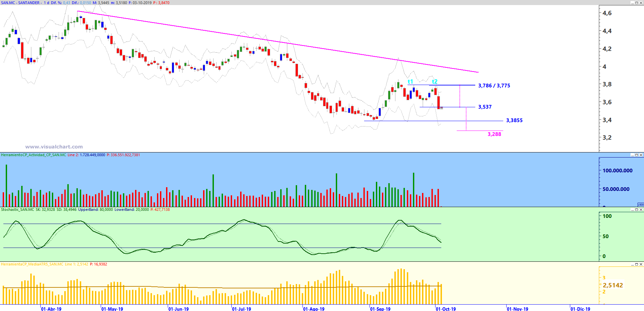The image size is (644, 311).
Task: Select the magenta descending trendline
Action: pos(278,41)
